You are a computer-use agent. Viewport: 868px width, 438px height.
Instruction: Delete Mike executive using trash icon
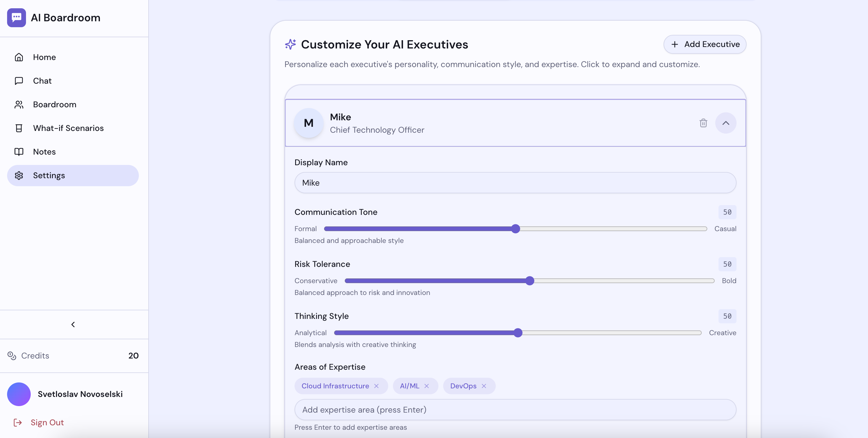(703, 123)
